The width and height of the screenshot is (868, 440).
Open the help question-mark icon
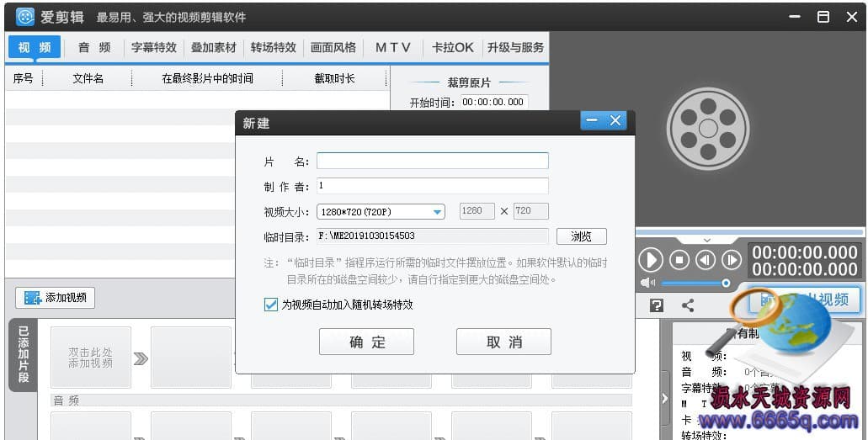coord(657,305)
